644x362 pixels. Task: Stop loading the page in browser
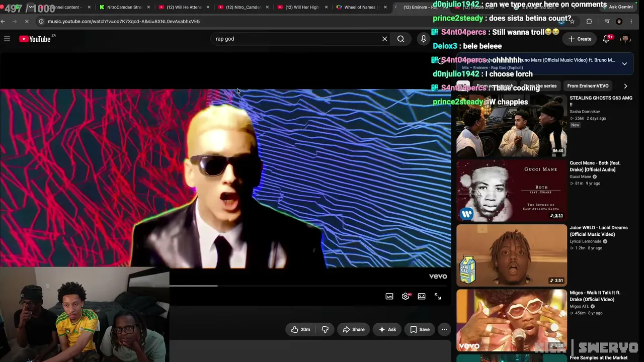click(x=27, y=22)
